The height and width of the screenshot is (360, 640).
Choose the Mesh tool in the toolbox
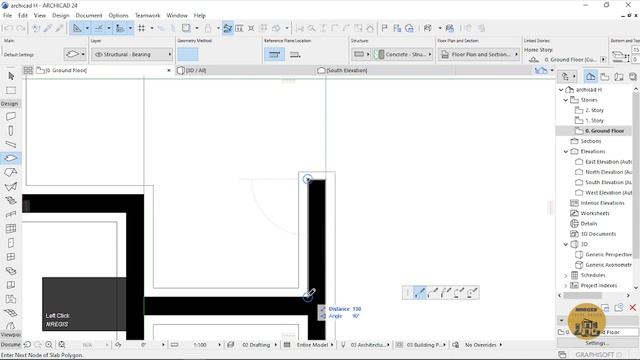(x=11, y=313)
